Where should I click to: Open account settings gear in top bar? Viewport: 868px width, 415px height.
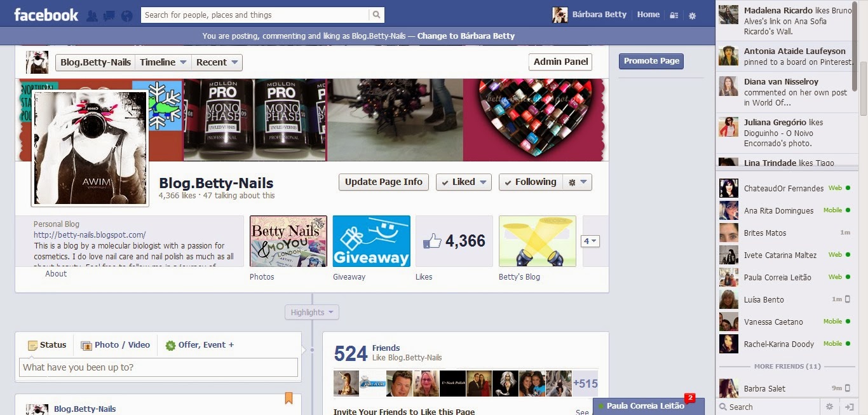tap(692, 15)
